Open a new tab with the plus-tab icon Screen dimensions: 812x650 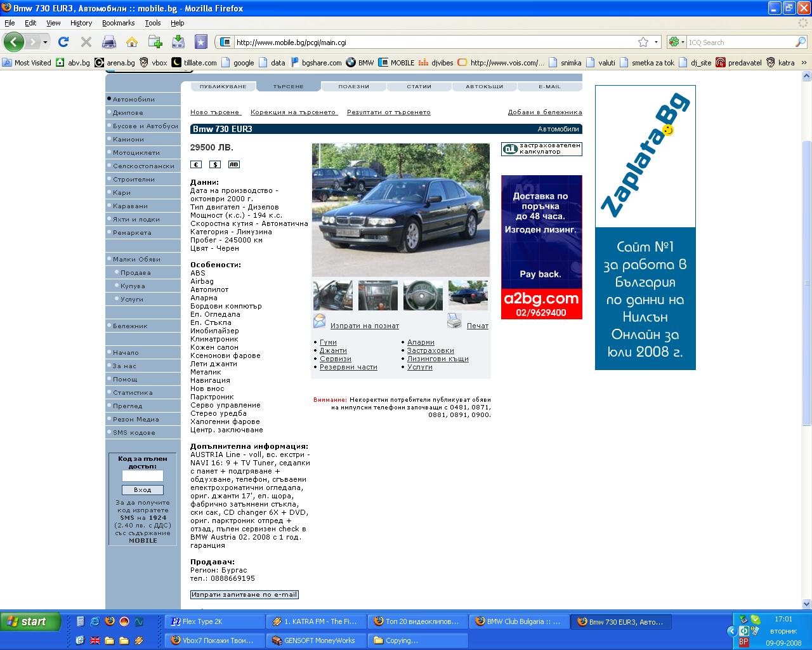[x=155, y=42]
